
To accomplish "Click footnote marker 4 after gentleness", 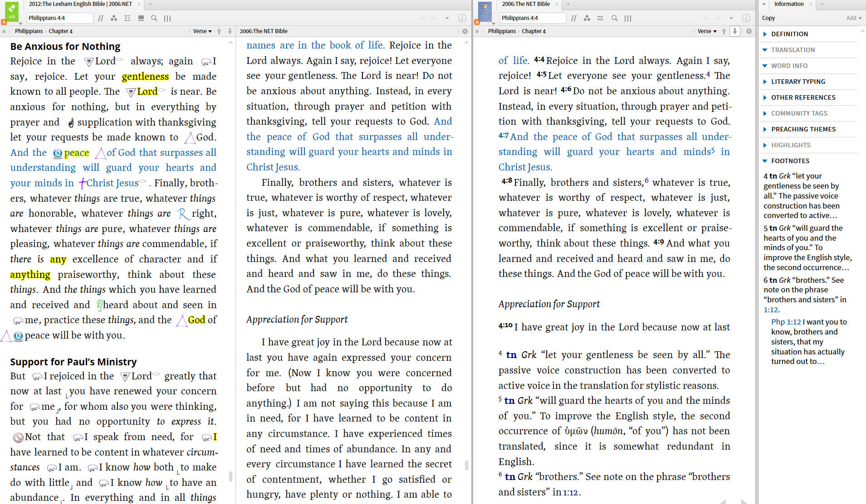I will pyautogui.click(x=708, y=74).
